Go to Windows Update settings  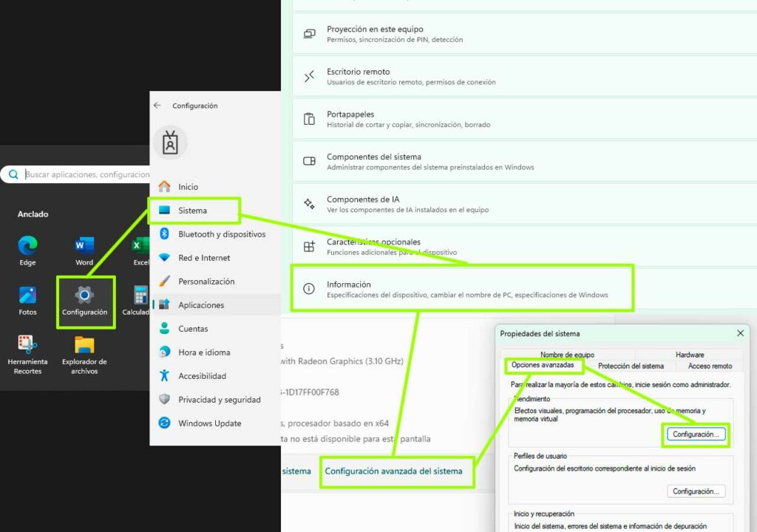209,423
